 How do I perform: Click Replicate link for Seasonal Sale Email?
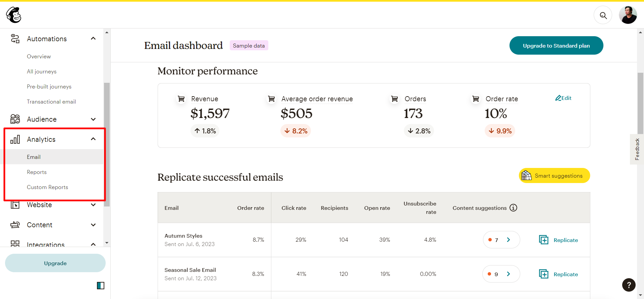[566, 274]
